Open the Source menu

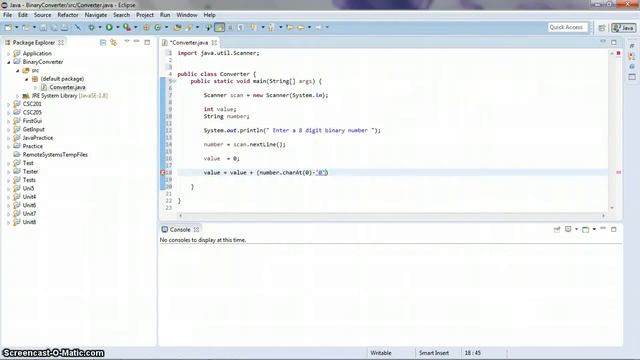tap(42, 15)
